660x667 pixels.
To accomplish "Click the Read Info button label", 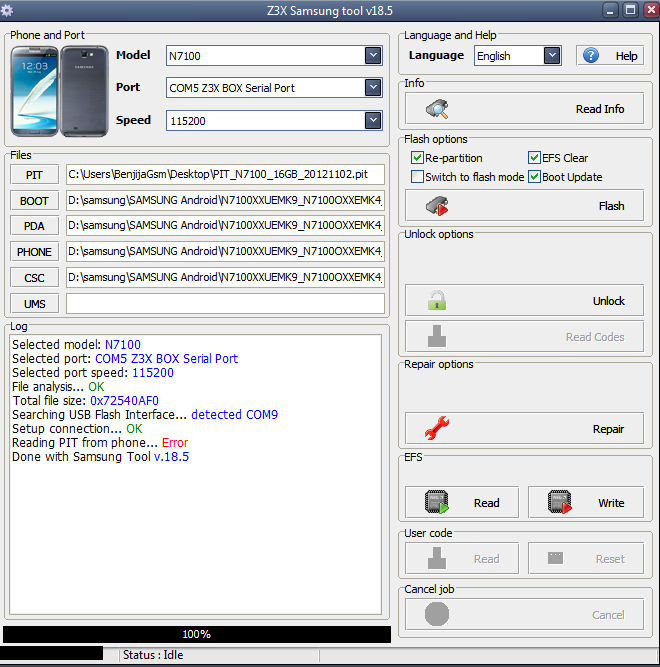I will coord(600,109).
